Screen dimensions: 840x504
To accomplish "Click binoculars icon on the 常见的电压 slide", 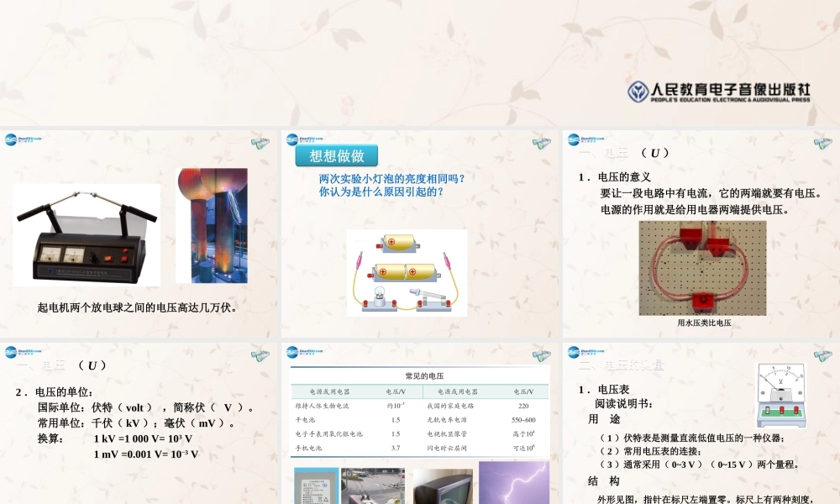I will tap(542, 356).
